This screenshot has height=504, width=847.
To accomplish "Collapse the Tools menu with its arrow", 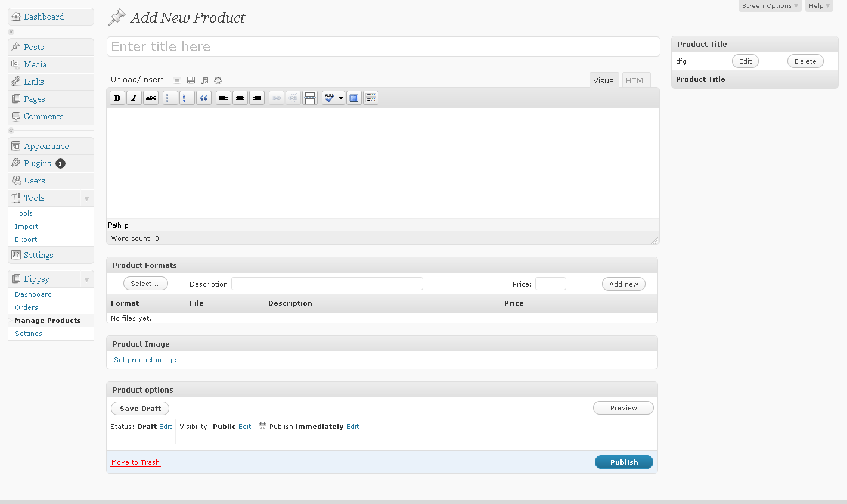I will [x=86, y=198].
